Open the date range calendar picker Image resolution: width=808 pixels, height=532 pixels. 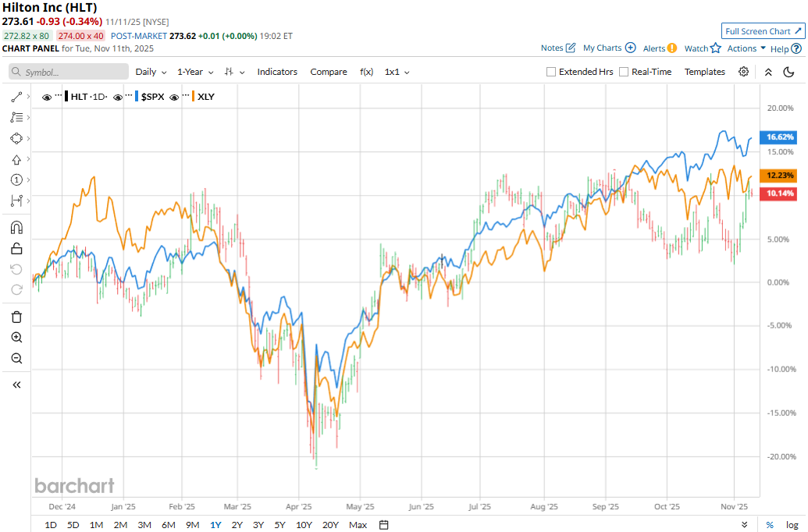[383, 525]
